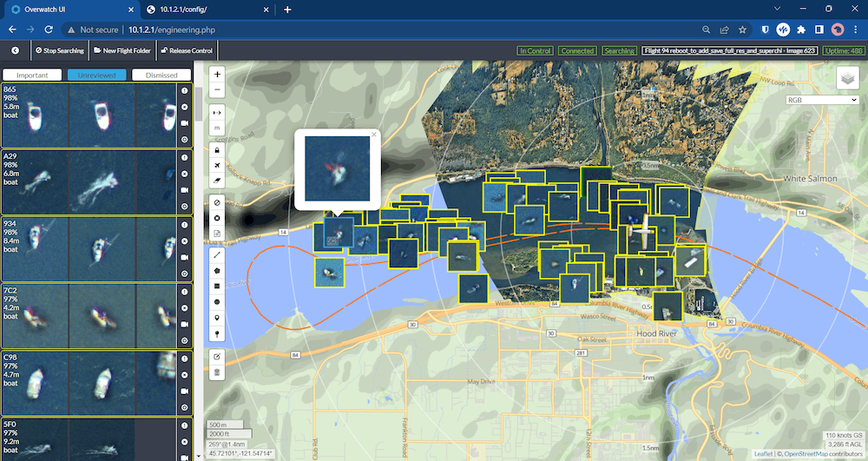Mark detection C98 as important

tap(184, 359)
